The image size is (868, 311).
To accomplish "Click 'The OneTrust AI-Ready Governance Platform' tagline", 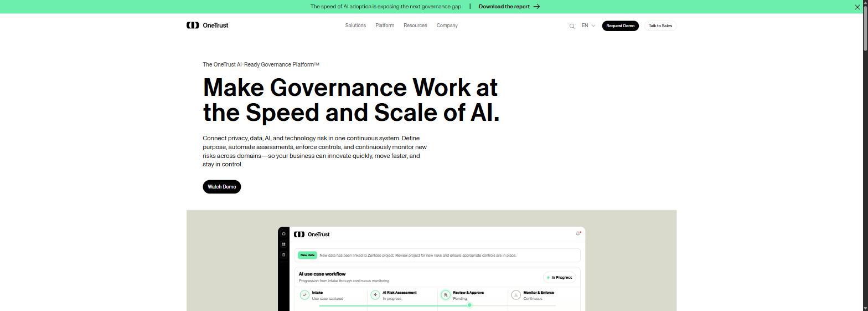I will click(261, 64).
